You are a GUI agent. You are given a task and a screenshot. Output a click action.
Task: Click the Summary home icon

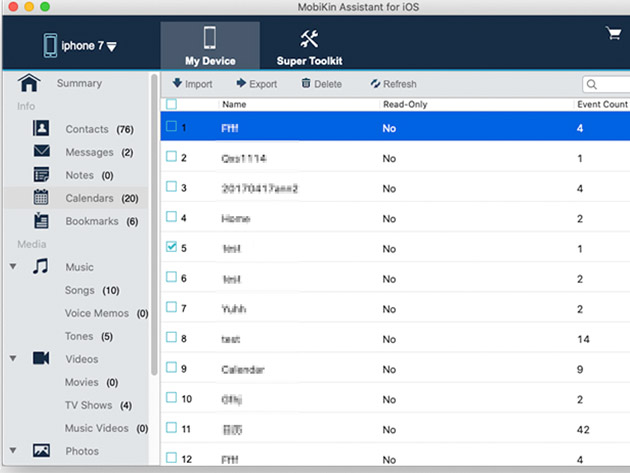click(x=29, y=83)
